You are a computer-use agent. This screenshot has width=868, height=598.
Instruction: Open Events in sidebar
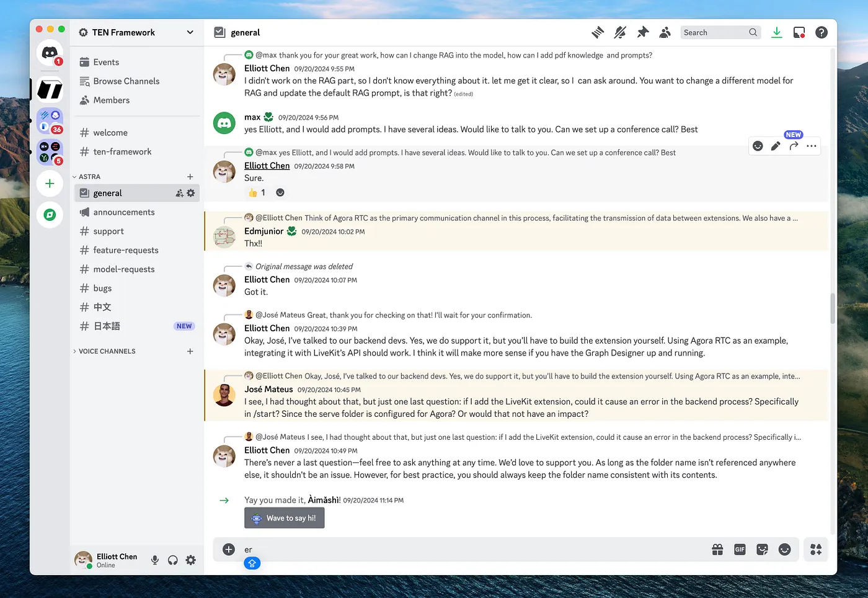[x=136, y=62]
